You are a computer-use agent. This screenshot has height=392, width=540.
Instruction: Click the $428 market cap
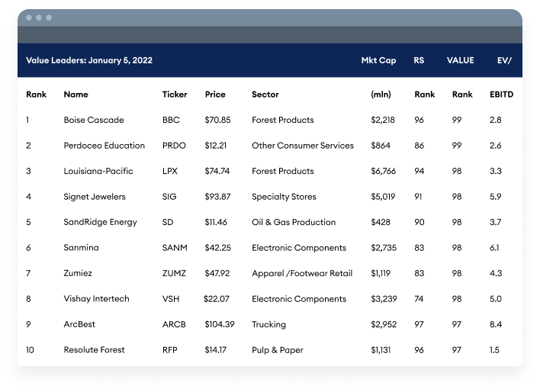381,222
